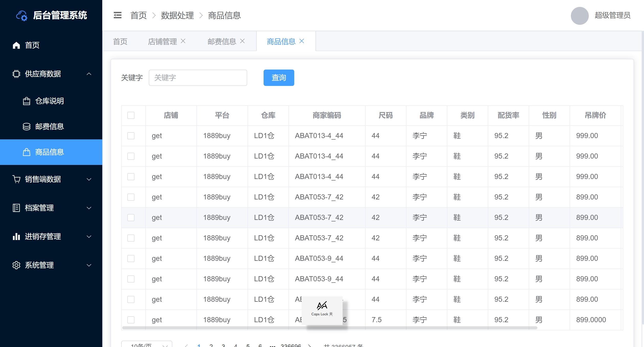Open the 10条/页 page size dropdown
The width and height of the screenshot is (644, 347).
coord(147,344)
